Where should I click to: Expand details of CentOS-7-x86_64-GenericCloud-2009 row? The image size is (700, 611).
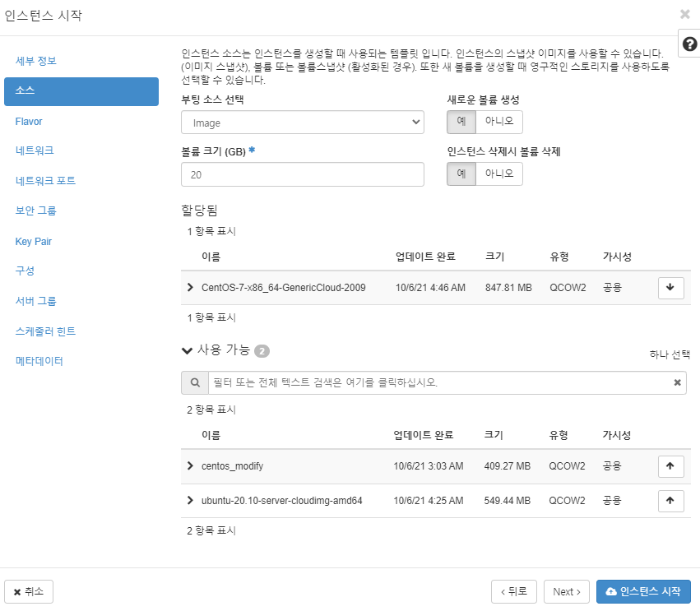coord(190,288)
